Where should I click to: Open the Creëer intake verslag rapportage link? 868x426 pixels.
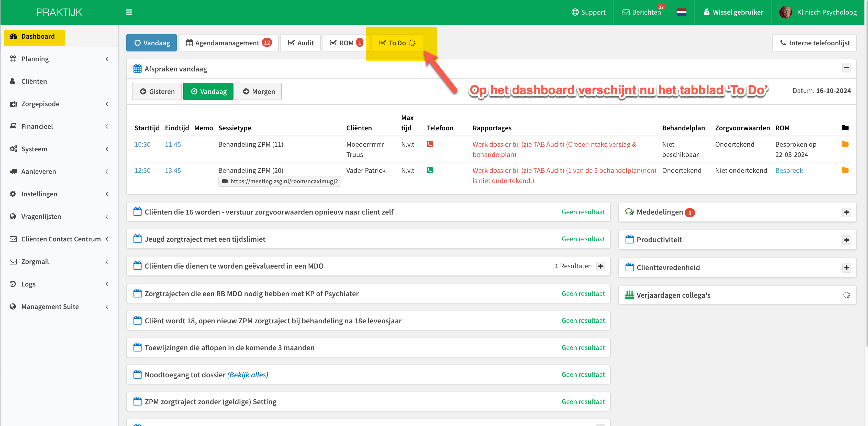[554, 150]
